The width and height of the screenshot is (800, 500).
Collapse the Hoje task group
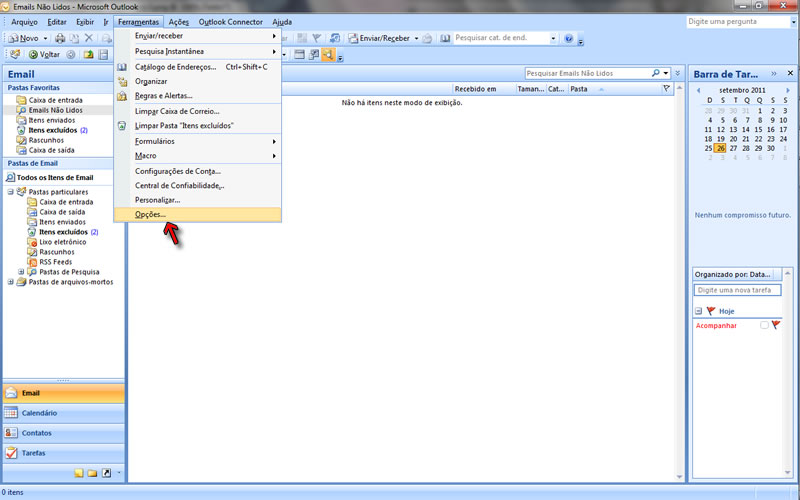(x=698, y=311)
